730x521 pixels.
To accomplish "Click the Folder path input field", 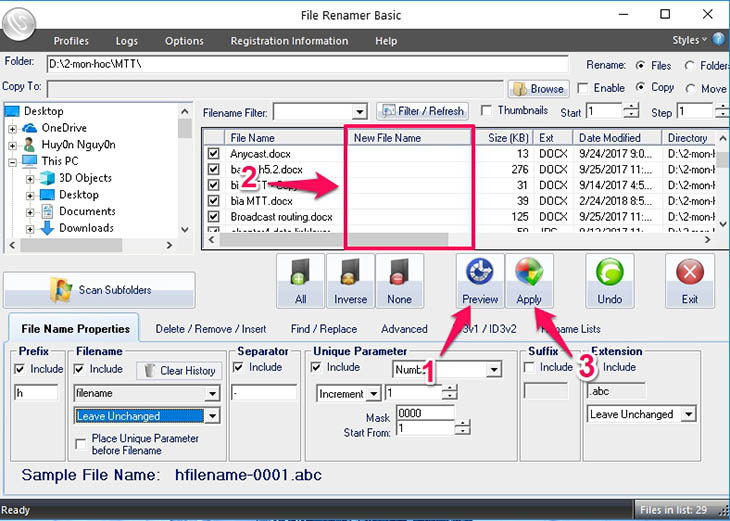I will [307, 64].
